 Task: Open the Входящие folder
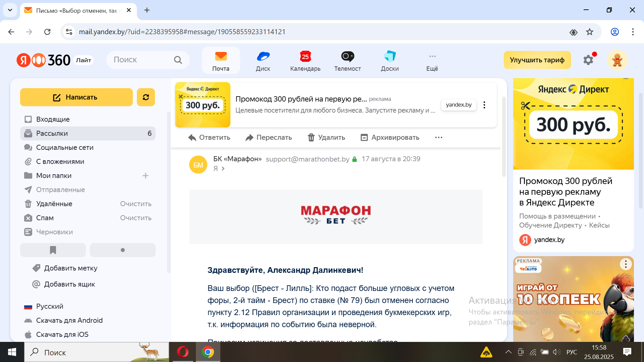[88, 119]
